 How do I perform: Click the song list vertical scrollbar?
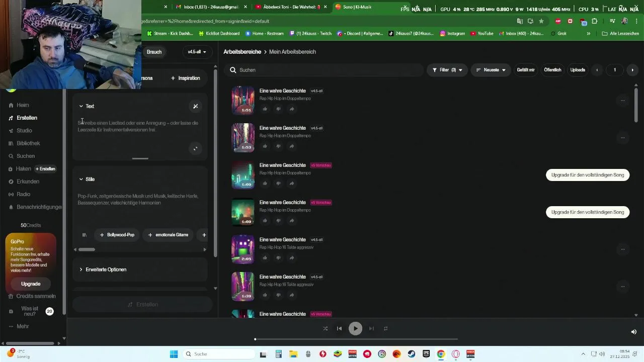click(x=636, y=105)
